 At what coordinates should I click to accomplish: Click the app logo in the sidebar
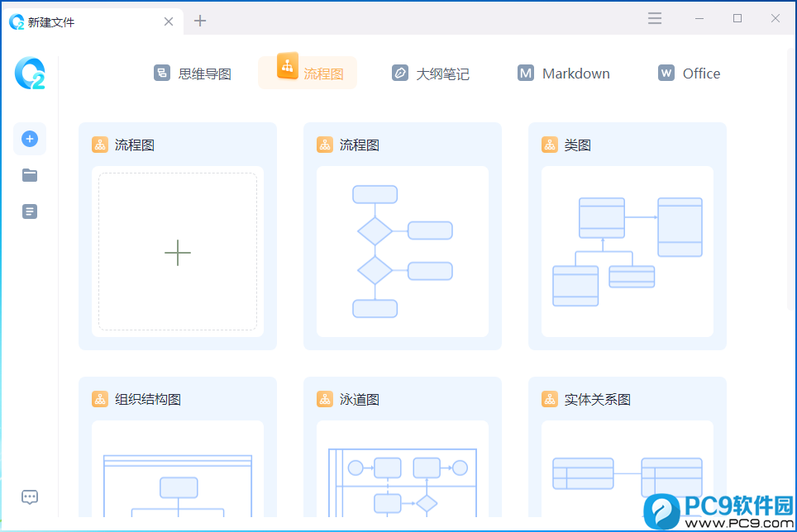(x=30, y=73)
